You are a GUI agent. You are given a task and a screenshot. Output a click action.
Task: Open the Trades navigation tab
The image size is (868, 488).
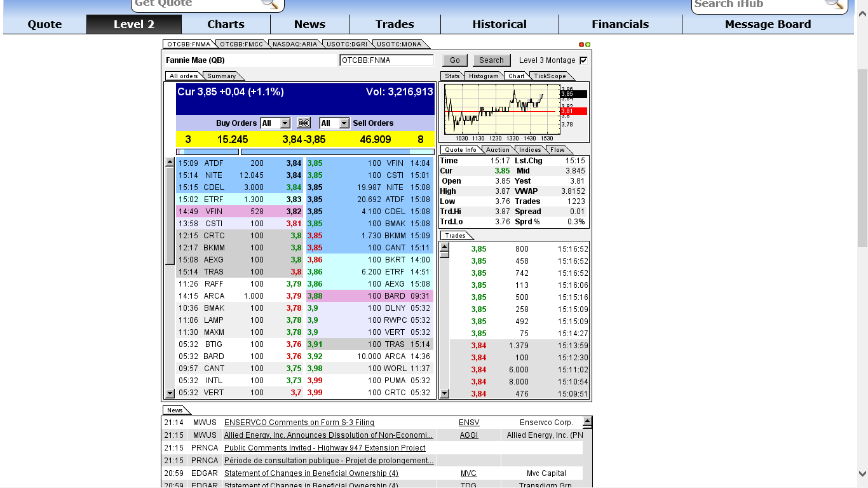point(395,24)
